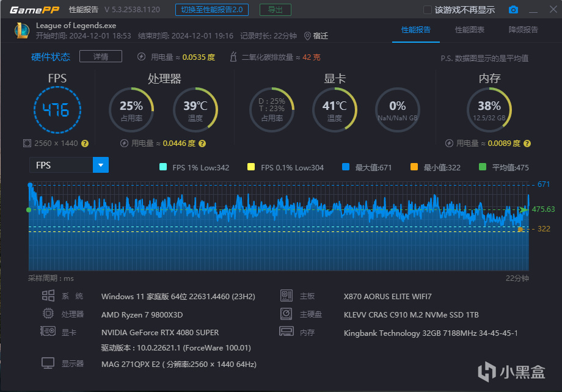Click the RAM module icon next to 内存
The image size is (562, 392).
coord(286,331)
